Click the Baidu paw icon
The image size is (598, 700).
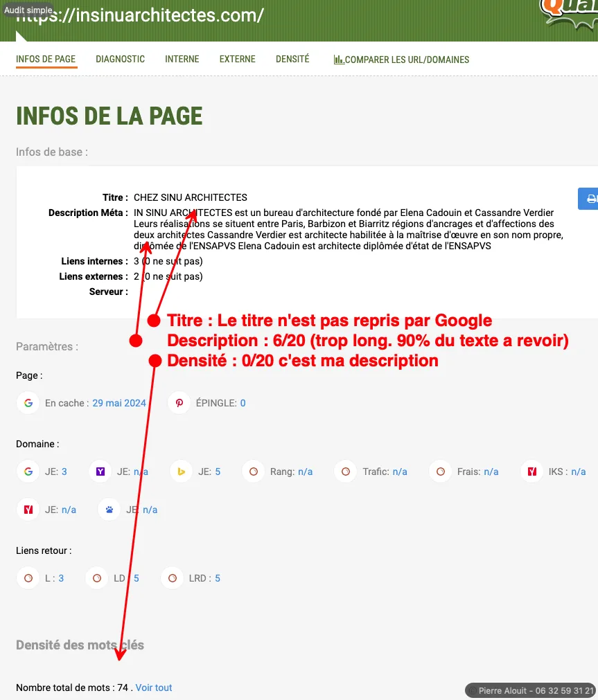[x=109, y=510]
